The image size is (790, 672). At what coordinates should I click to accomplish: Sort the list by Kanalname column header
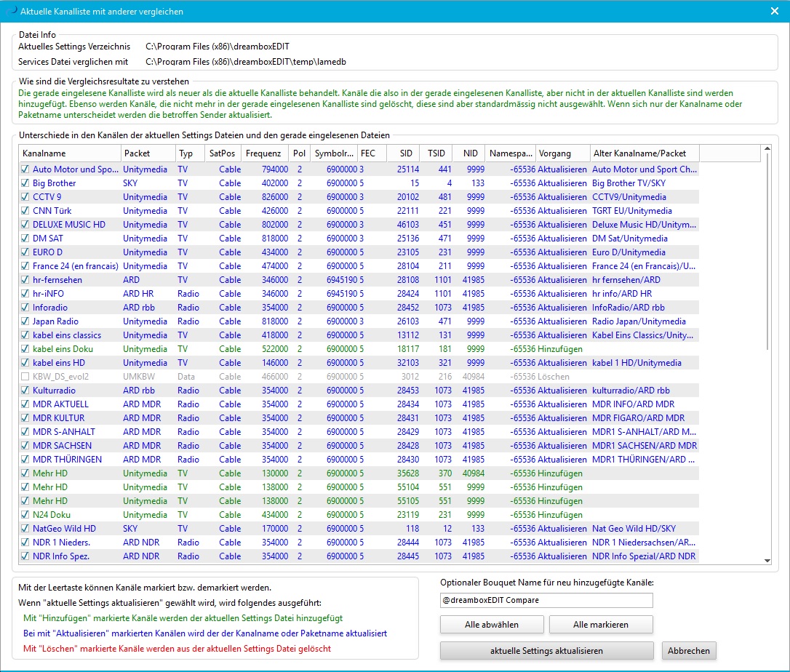click(69, 153)
